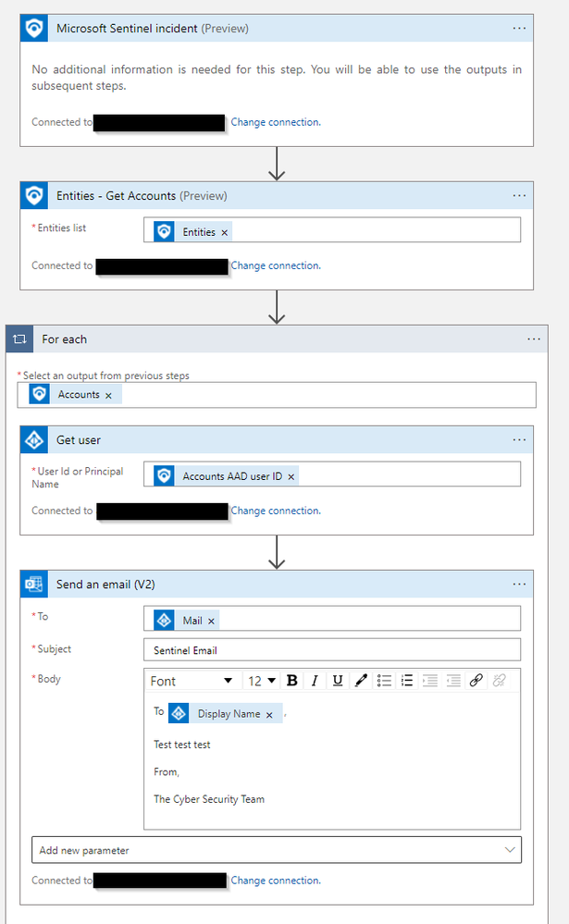Click 'The Cyber Security Team' body text

pyautogui.click(x=209, y=799)
